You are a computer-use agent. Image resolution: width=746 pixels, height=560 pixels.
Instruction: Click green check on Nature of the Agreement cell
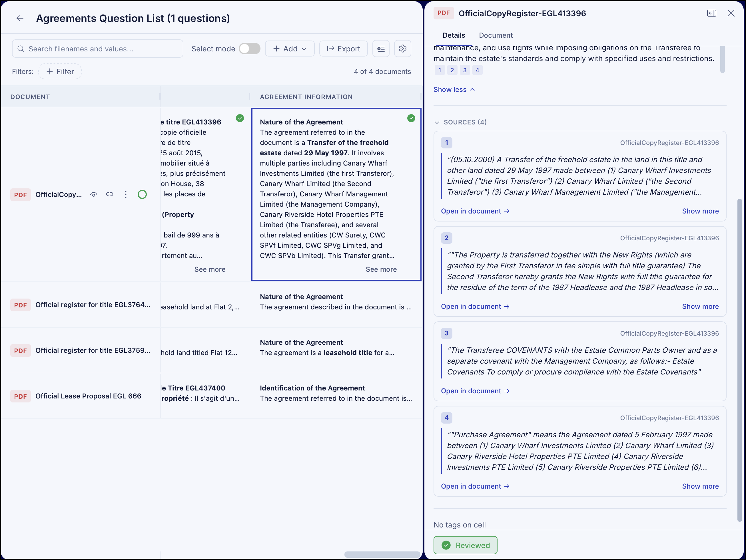[411, 118]
